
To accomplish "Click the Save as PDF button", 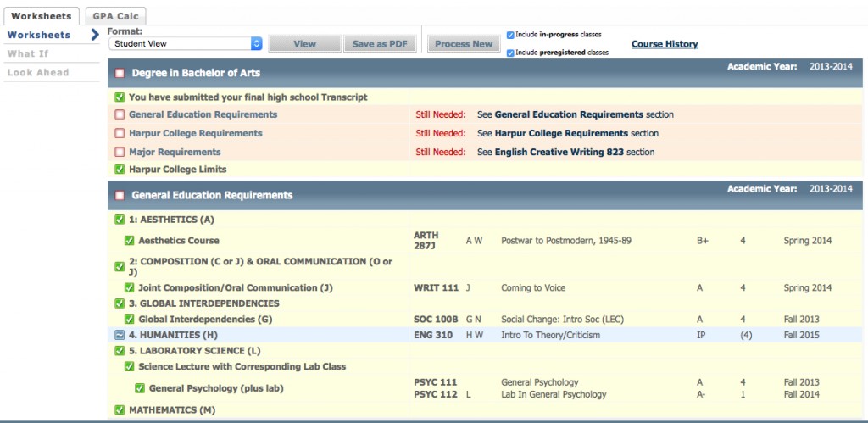I will pyautogui.click(x=380, y=44).
